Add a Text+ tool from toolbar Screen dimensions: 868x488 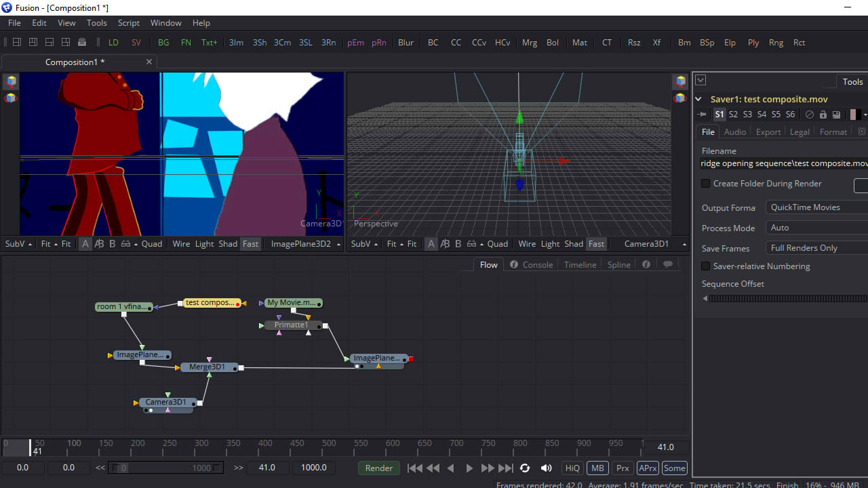(x=210, y=42)
